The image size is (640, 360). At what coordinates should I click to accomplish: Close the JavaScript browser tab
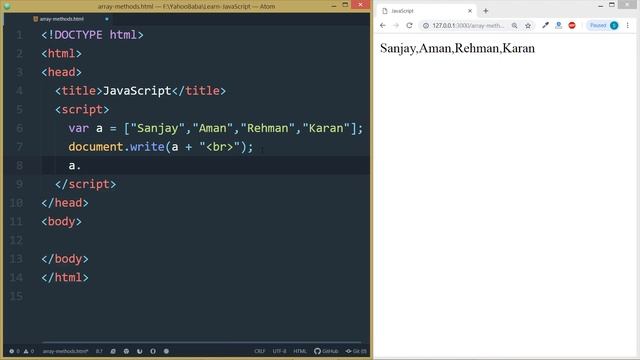(470, 11)
